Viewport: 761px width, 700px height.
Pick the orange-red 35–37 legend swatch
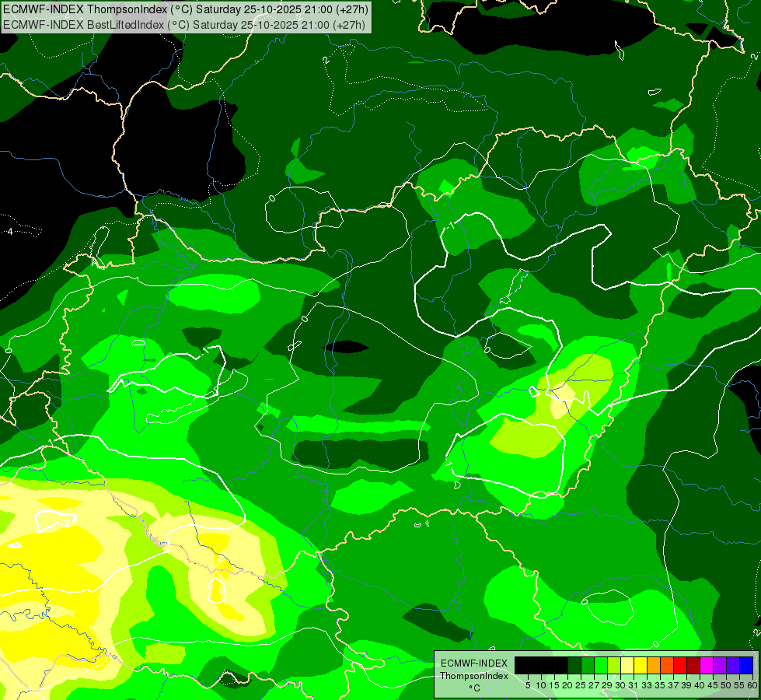point(667,665)
